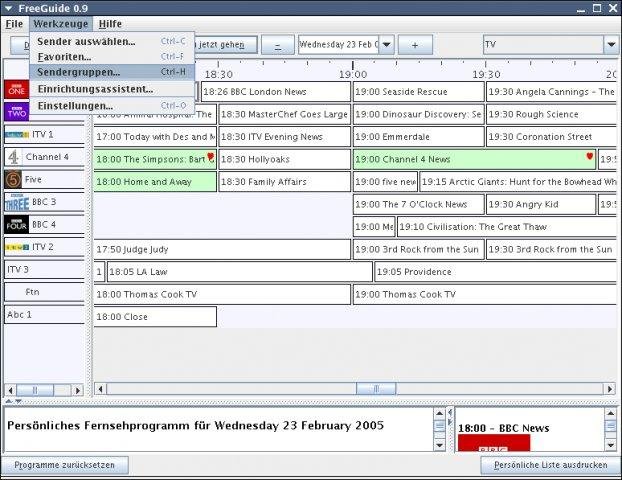
Task: Select 19:00 Emmerdale programme
Action: (x=419, y=137)
